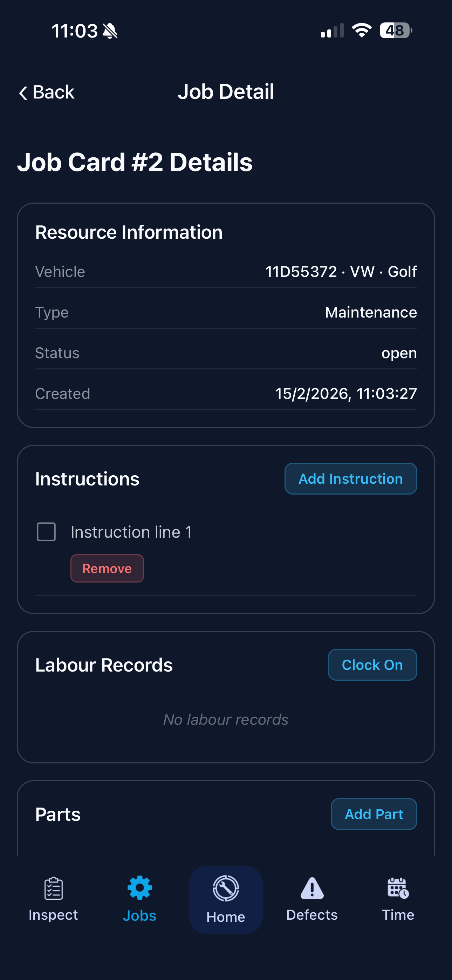Tap the Status row showing open

tap(399, 353)
